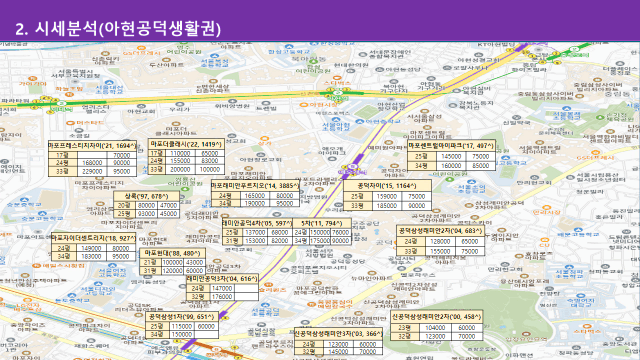Click the 147000 cell in 래미안공덕3차 table
This screenshot has height=360, width=640.
(222, 289)
